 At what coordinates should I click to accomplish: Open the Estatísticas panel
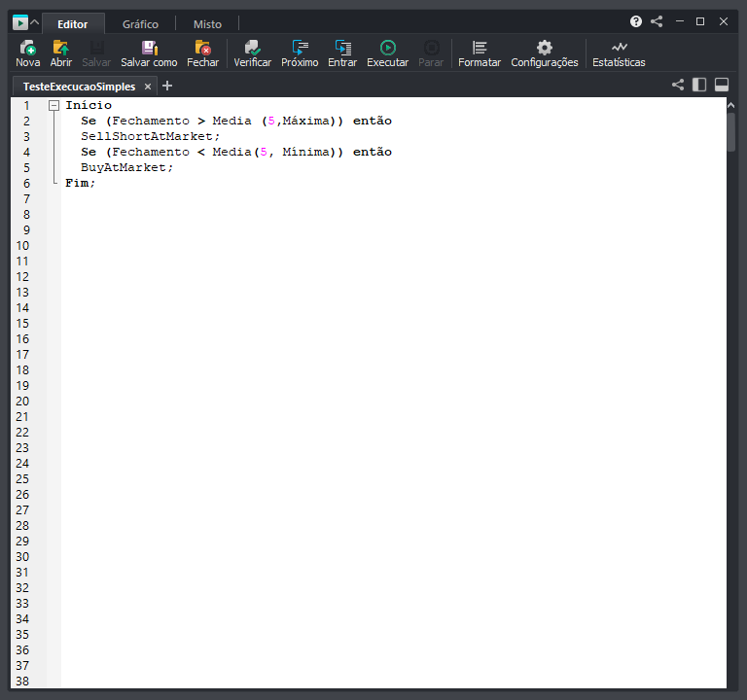click(619, 53)
